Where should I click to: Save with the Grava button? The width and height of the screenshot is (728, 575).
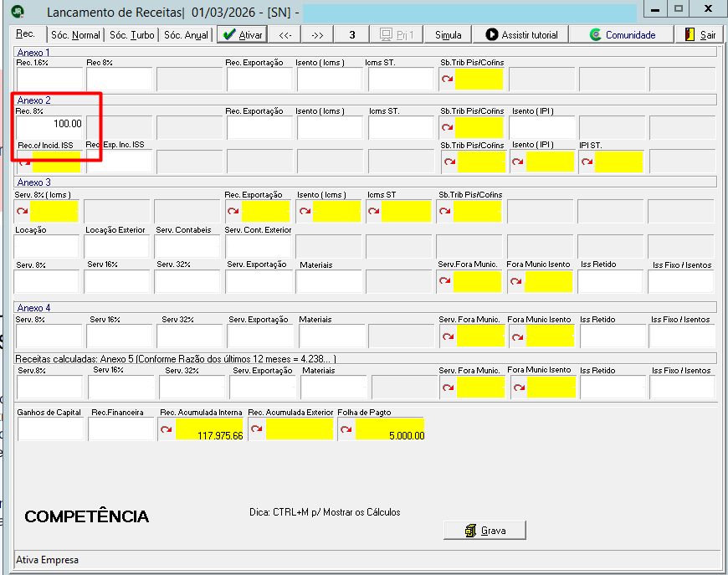coord(484,531)
